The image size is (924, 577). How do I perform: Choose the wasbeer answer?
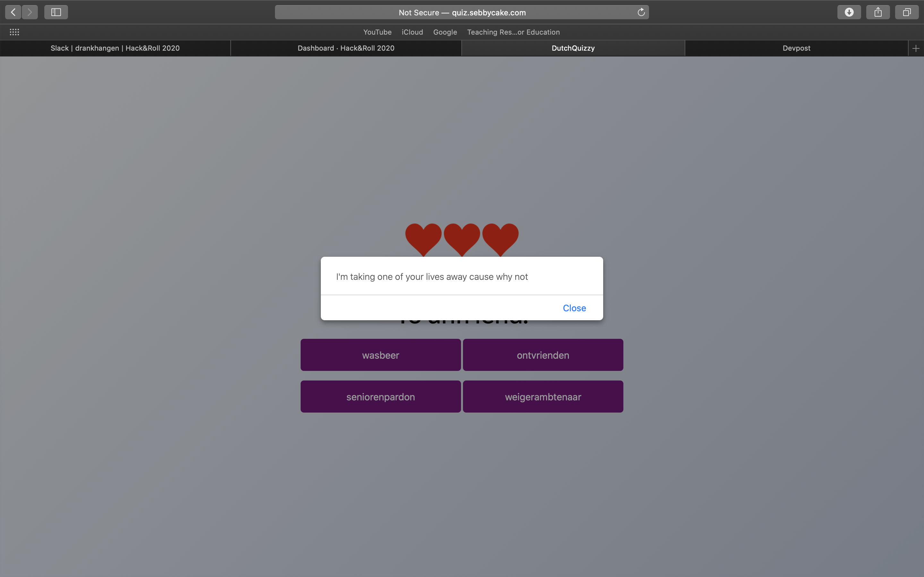[380, 355]
